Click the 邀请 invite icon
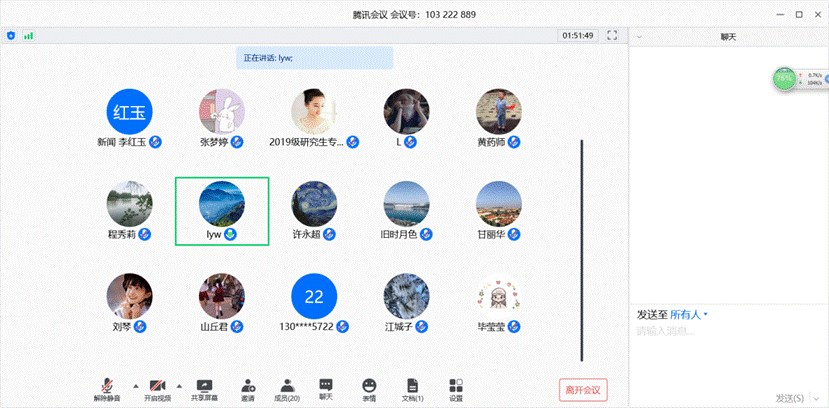 (x=247, y=386)
